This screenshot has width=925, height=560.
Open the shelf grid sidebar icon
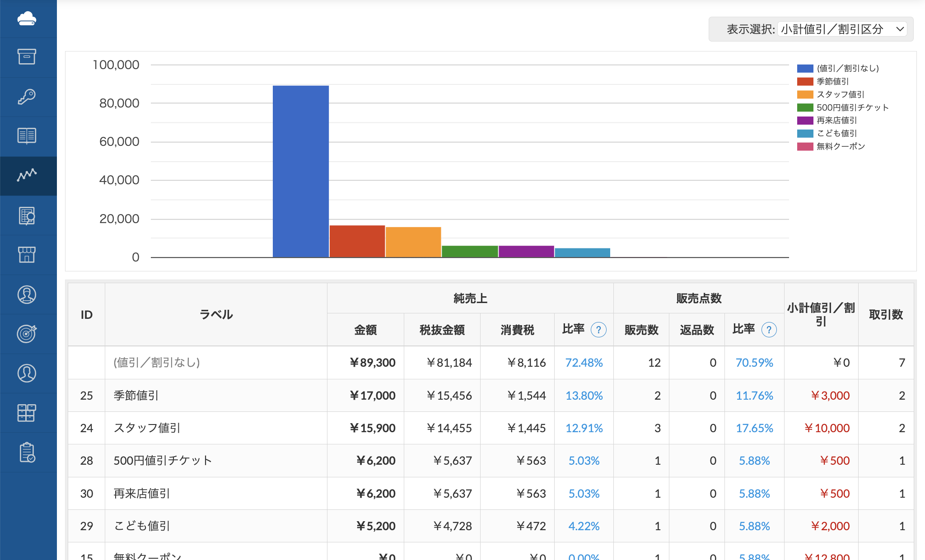tap(27, 413)
